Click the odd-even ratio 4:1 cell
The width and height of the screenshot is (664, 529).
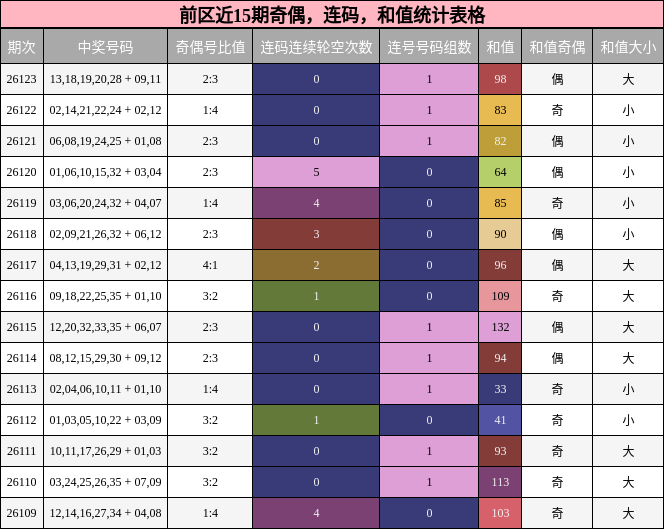tap(210, 265)
